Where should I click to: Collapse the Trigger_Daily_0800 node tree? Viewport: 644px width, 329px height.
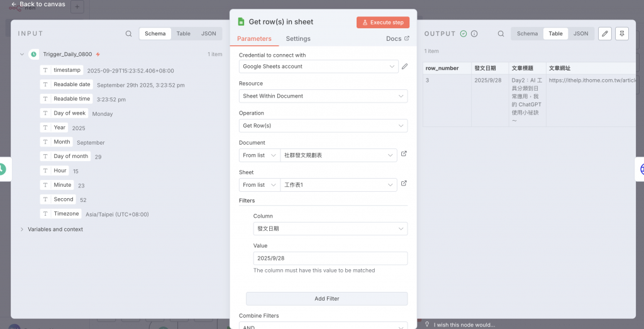tap(22, 54)
